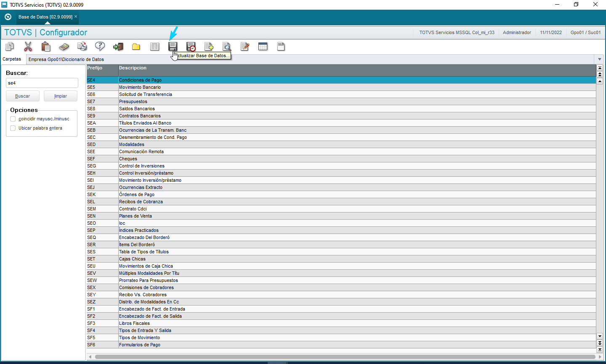
Task: Select the Órdenes de Pago row
Action: tap(341, 194)
